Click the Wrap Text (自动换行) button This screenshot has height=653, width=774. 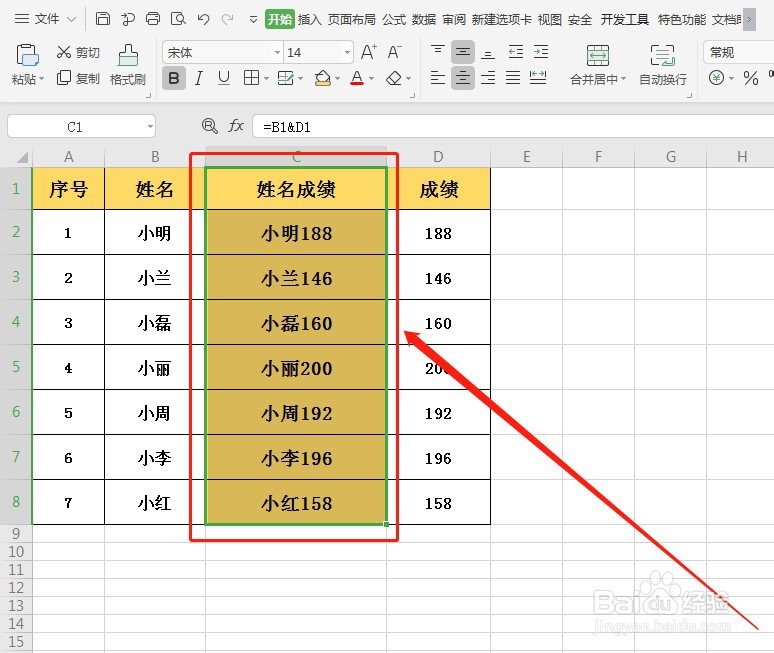click(x=662, y=65)
